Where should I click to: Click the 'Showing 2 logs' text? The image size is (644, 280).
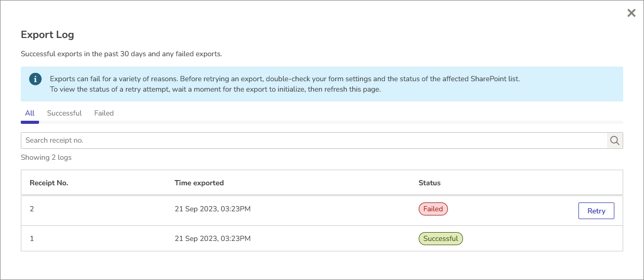point(46,157)
